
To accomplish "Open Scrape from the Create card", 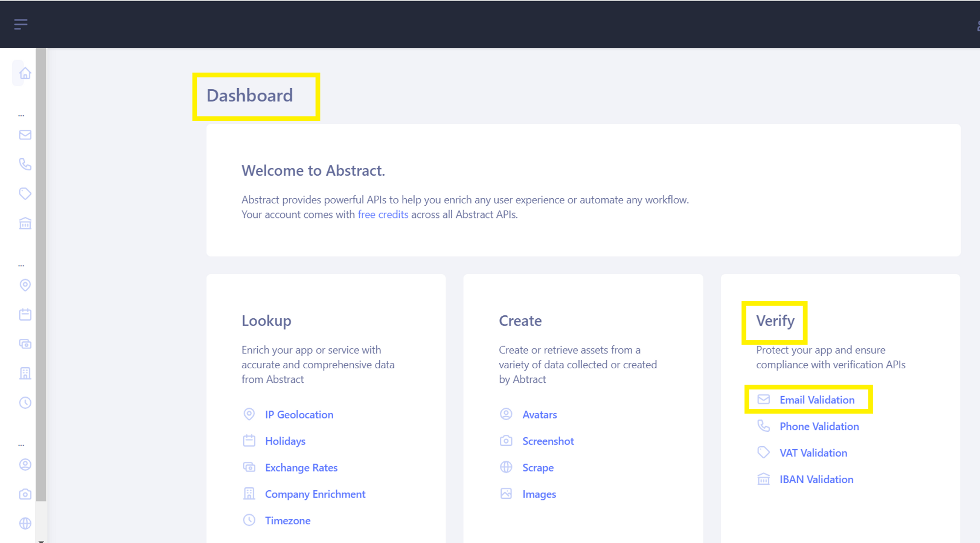I will (x=538, y=468).
